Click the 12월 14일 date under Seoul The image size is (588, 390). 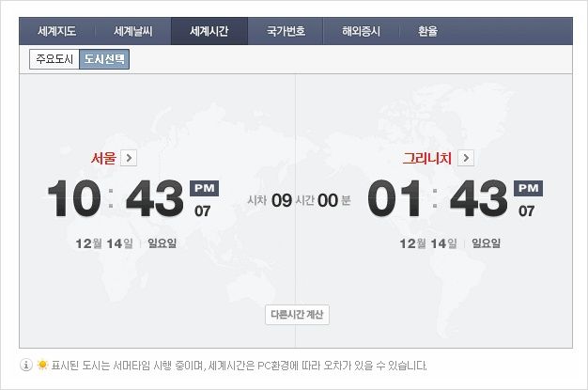[x=104, y=243]
